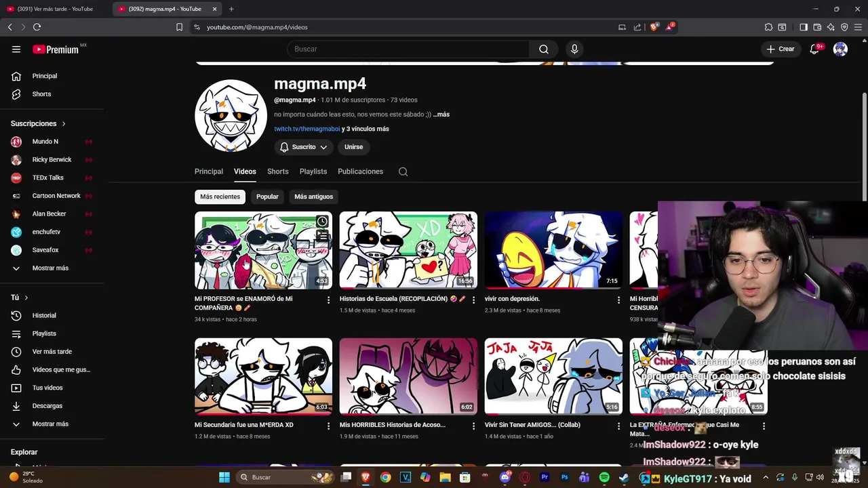Expand the Suscripciones section chevron
The image size is (868, 488).
click(x=64, y=123)
